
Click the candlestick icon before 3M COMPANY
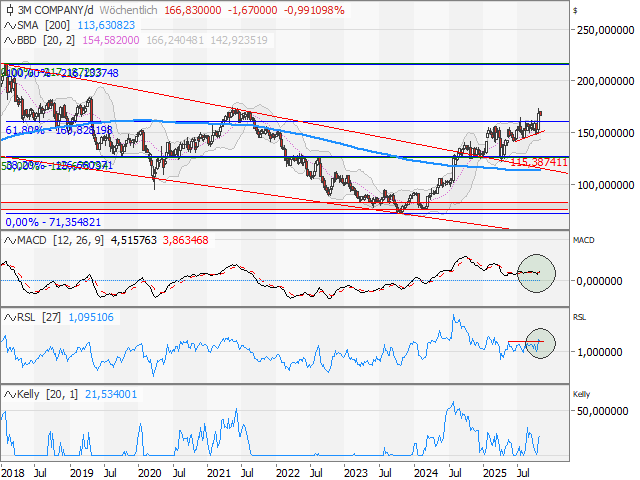[10, 10]
